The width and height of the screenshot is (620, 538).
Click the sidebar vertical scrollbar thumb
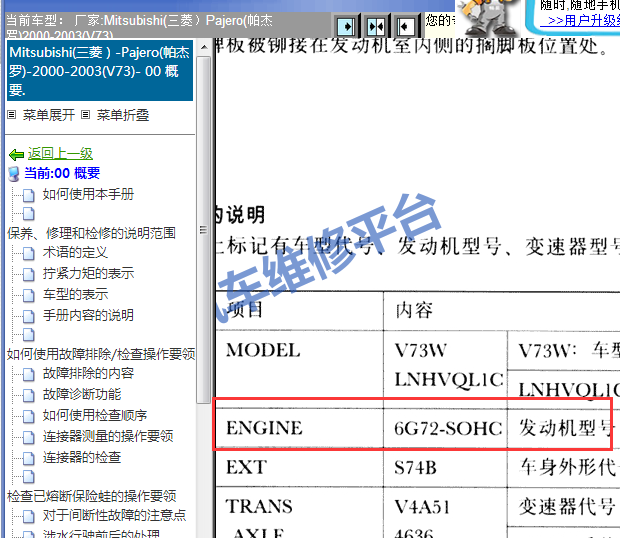coord(204,230)
